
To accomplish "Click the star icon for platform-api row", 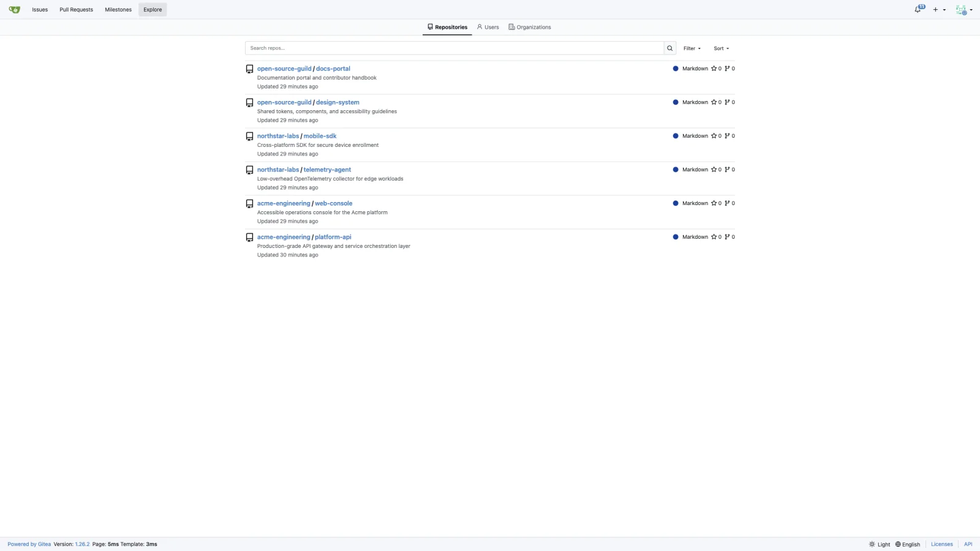I will pos(714,237).
